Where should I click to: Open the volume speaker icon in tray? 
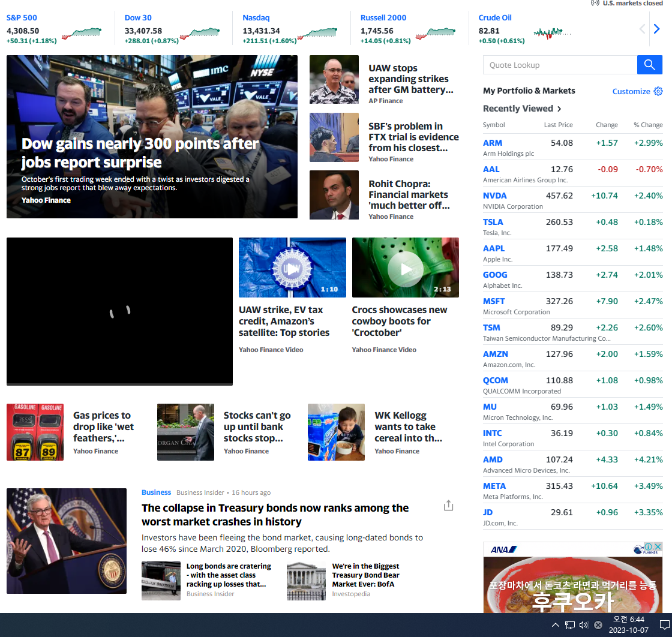tap(584, 625)
